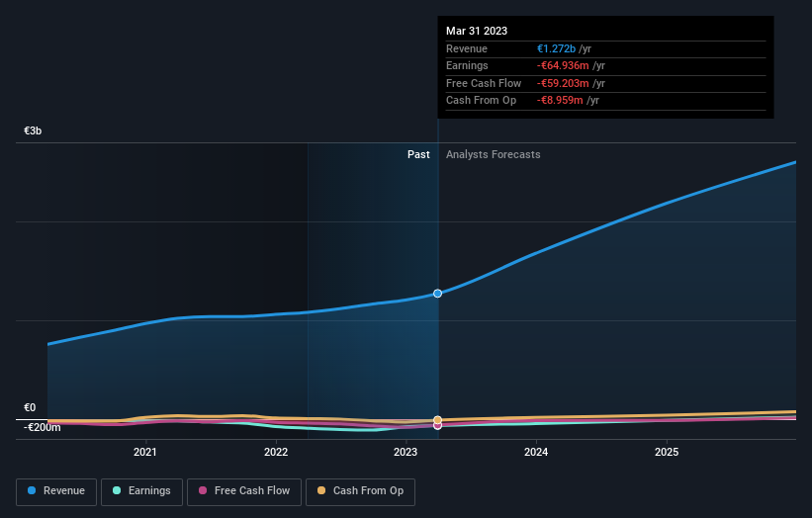Select the 2025 x-axis label

click(x=667, y=452)
